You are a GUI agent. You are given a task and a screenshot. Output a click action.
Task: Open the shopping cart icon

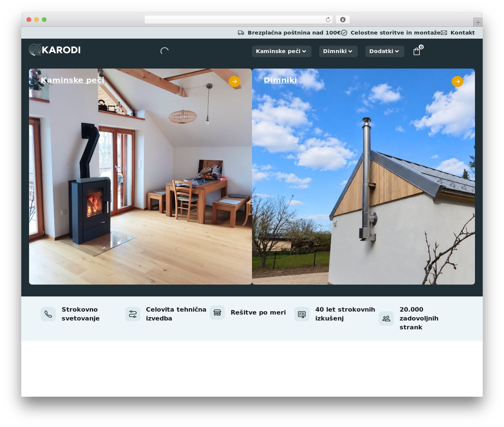pyautogui.click(x=417, y=51)
